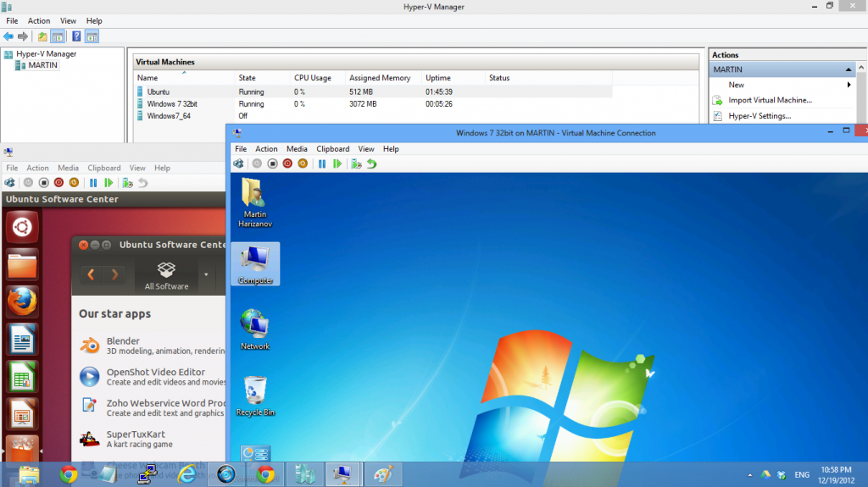This screenshot has height=487, width=868.
Task: Open Media menu in Windows 7 VM window
Action: (x=297, y=149)
